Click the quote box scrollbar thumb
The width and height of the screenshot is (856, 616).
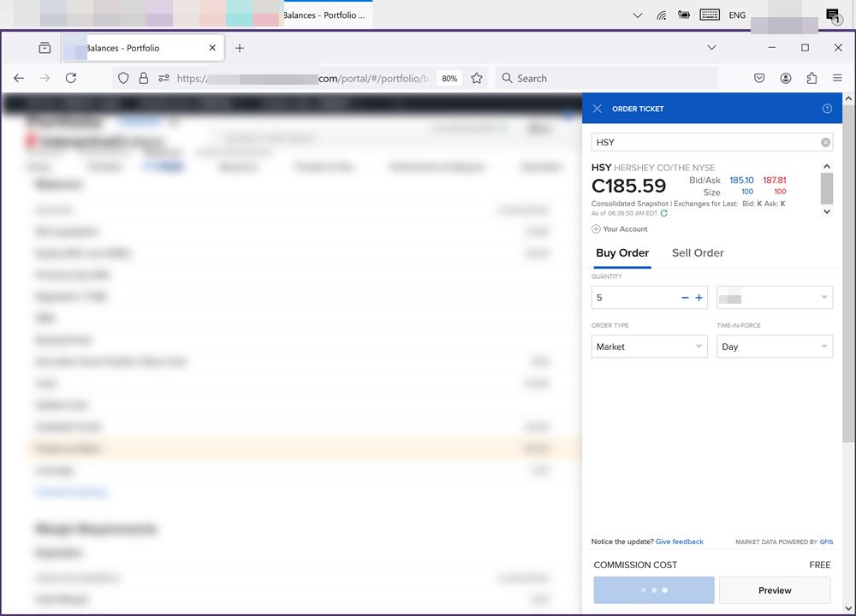click(x=827, y=188)
